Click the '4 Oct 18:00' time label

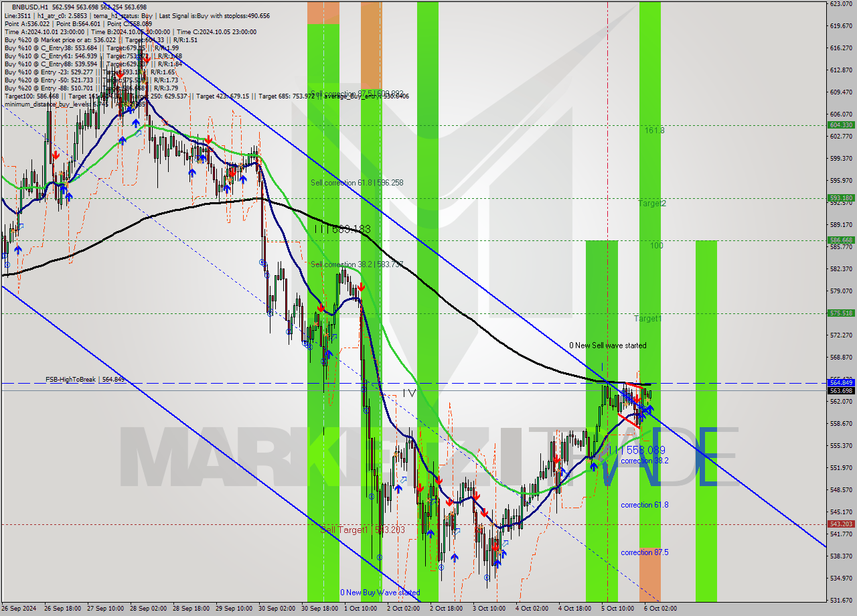pos(574,609)
